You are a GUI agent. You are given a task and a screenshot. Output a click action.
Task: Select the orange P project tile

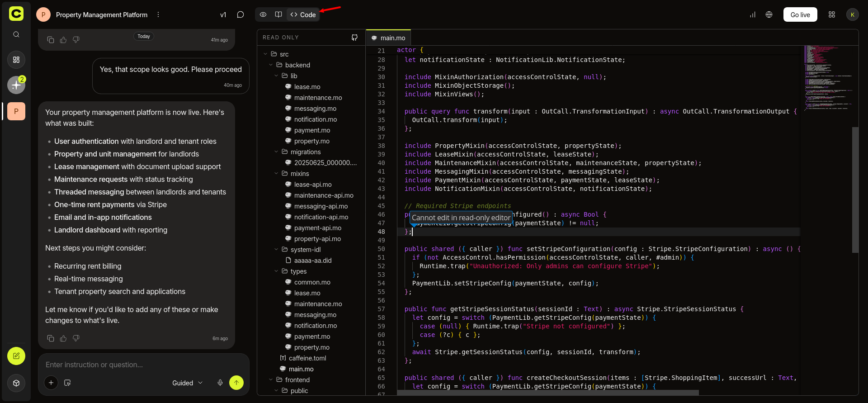click(x=16, y=111)
